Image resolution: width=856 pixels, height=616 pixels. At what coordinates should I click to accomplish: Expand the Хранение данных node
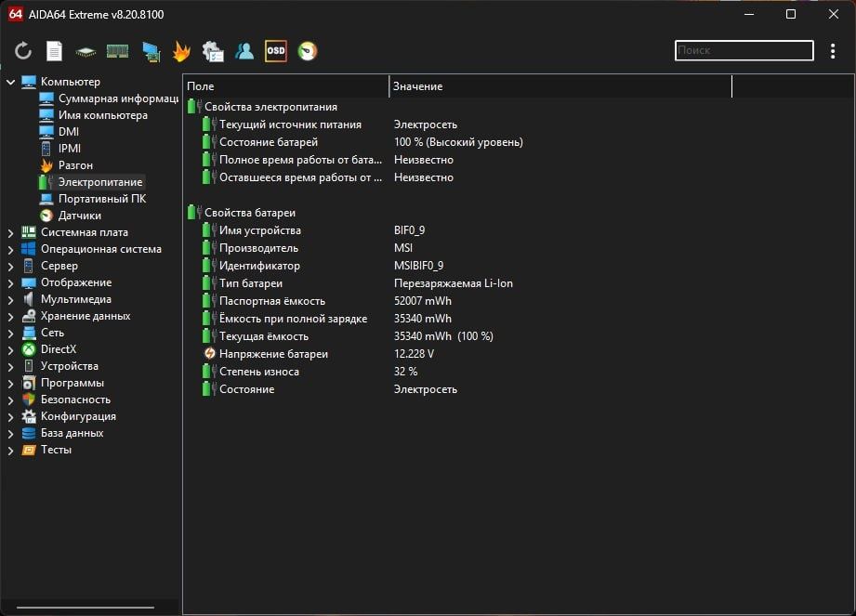(10, 317)
